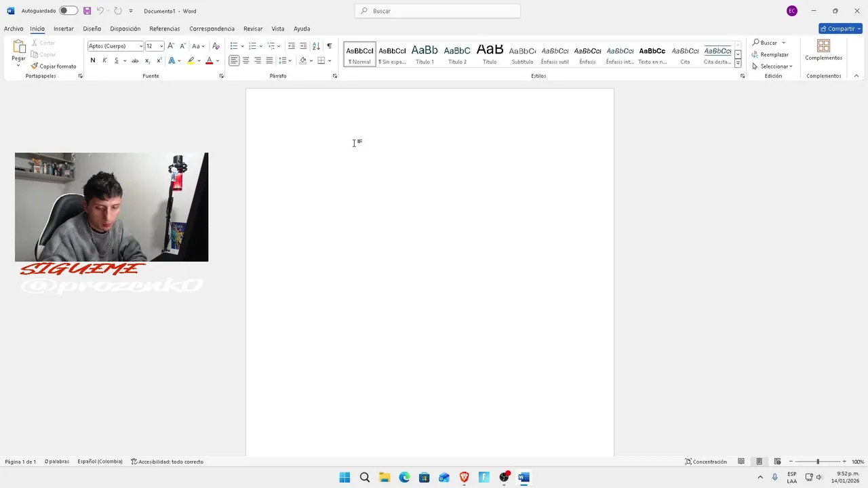Open Fuente dialog launcher
868x488 pixels.
[221, 76]
